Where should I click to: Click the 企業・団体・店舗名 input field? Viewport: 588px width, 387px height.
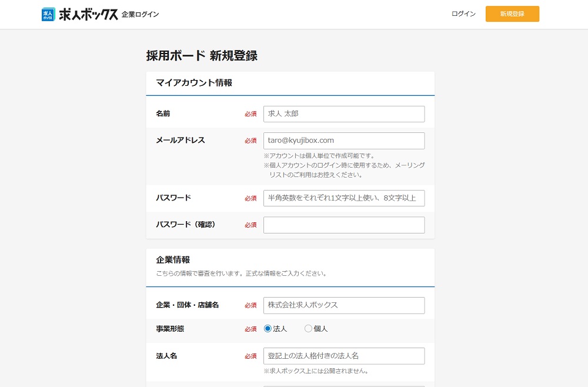(344, 305)
